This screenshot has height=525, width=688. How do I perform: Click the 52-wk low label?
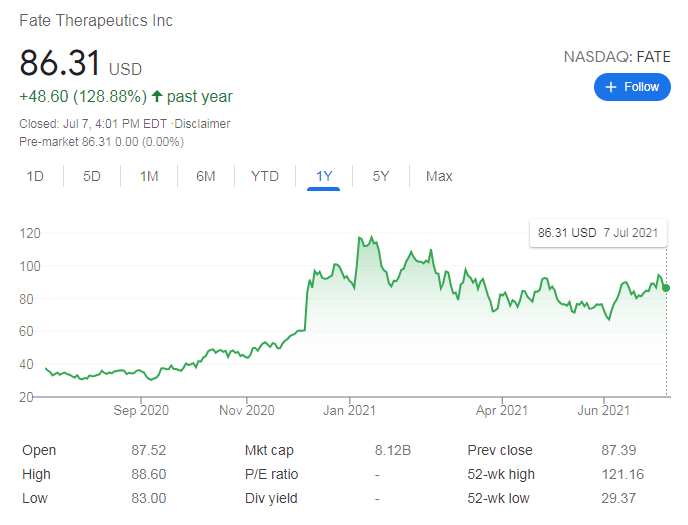point(498,499)
